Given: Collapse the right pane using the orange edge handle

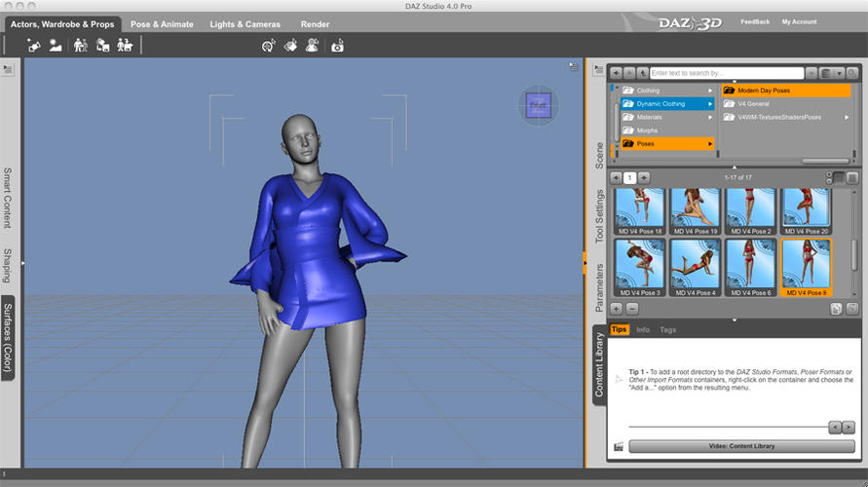Looking at the screenshot, I should coord(584,263).
